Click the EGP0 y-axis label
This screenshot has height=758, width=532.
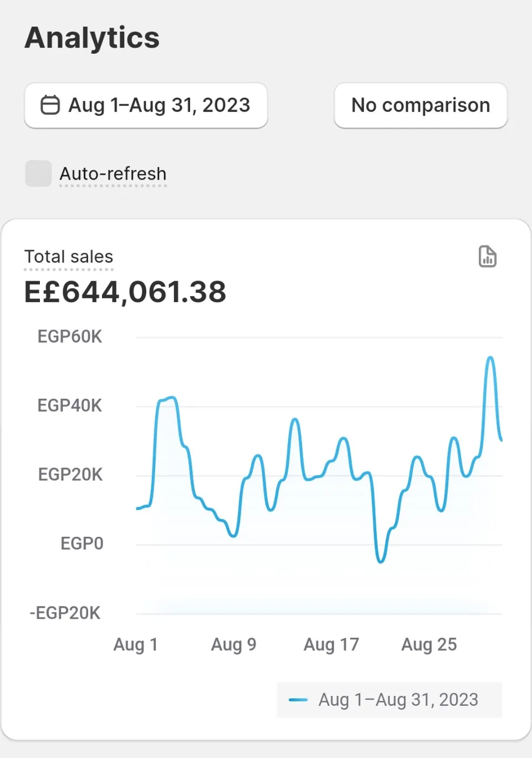(82, 543)
